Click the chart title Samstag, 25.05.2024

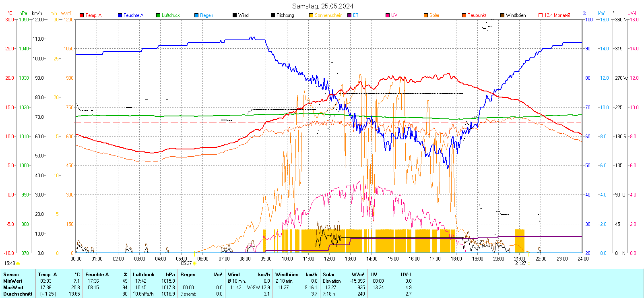coord(322,6)
